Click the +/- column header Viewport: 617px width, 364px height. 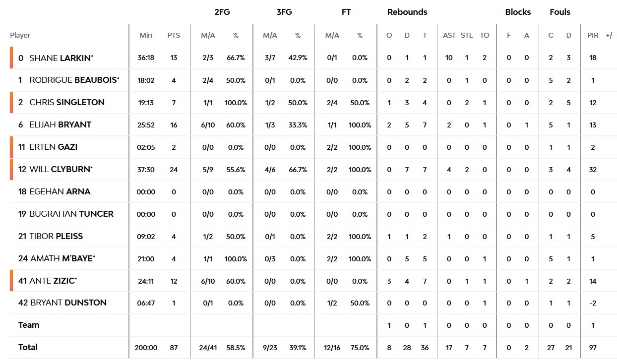[x=610, y=35]
